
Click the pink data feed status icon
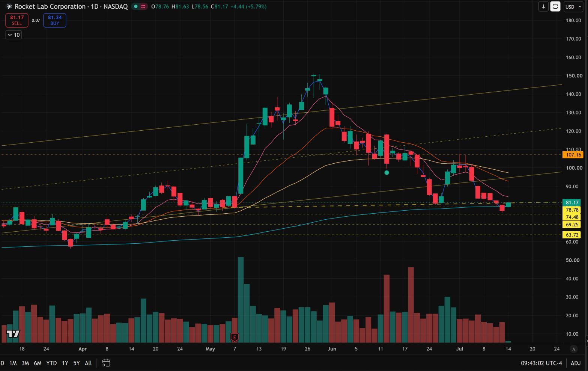[x=143, y=6]
